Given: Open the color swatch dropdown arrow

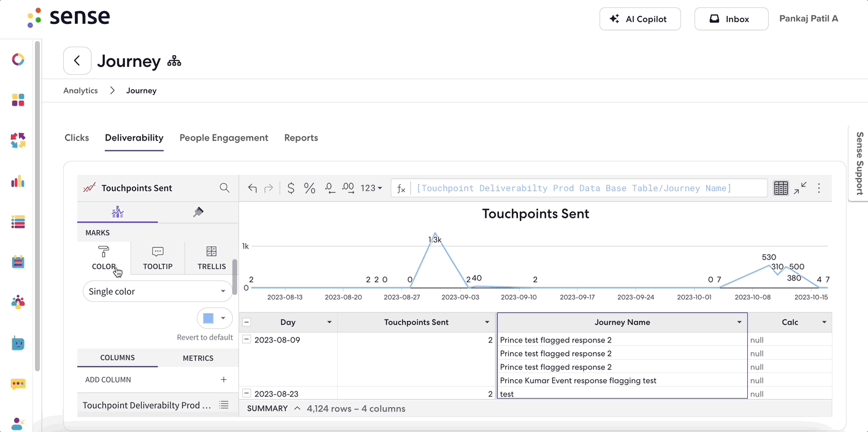Looking at the screenshot, I should pos(223,318).
